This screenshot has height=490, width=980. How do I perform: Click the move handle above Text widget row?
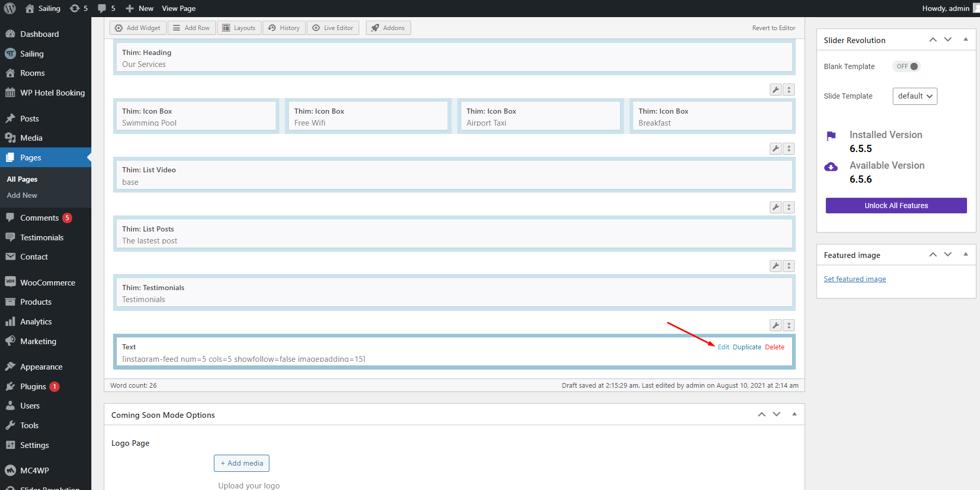(x=789, y=325)
